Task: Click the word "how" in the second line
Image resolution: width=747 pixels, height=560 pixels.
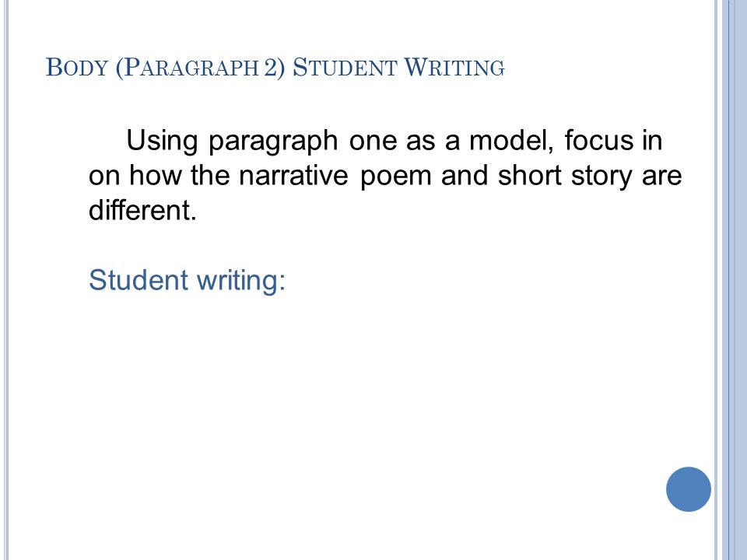Action: coord(156,175)
